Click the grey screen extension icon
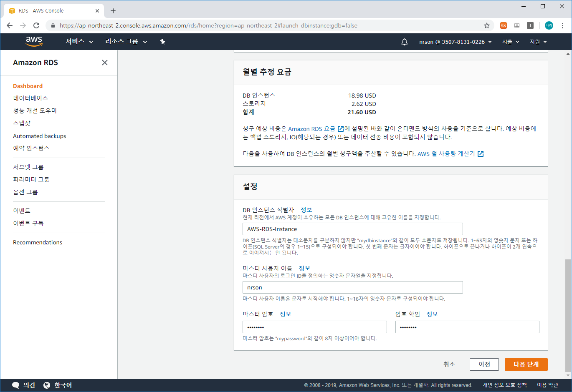This screenshot has width=572, height=392. [x=517, y=25]
